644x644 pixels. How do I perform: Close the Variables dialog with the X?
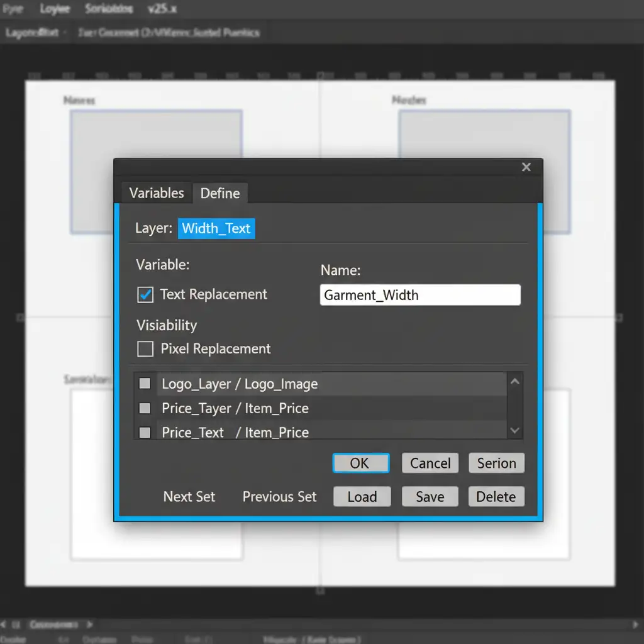pos(526,167)
